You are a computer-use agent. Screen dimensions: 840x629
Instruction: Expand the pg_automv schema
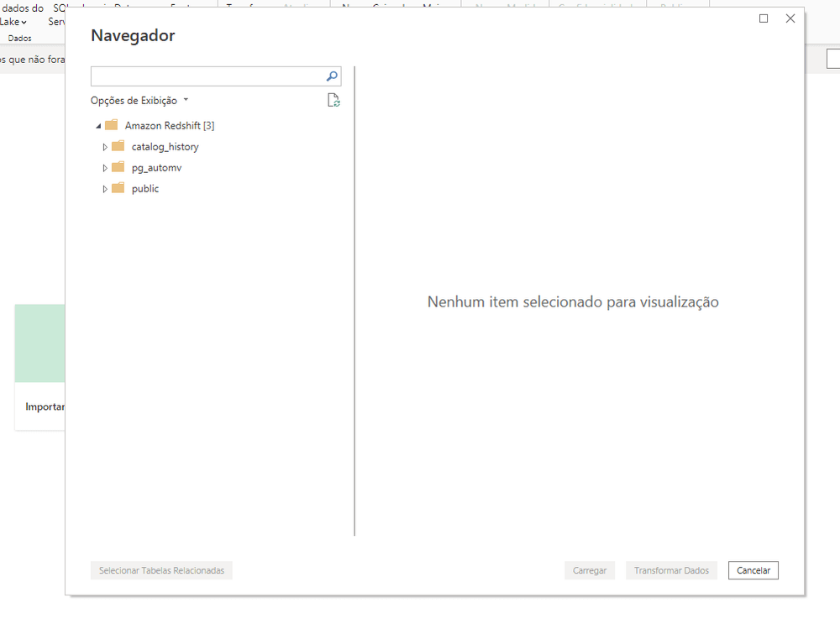point(105,166)
